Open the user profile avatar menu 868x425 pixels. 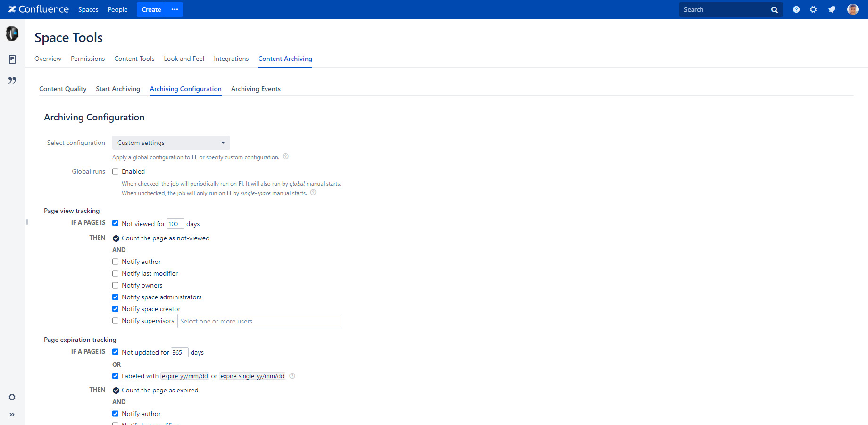click(x=853, y=9)
